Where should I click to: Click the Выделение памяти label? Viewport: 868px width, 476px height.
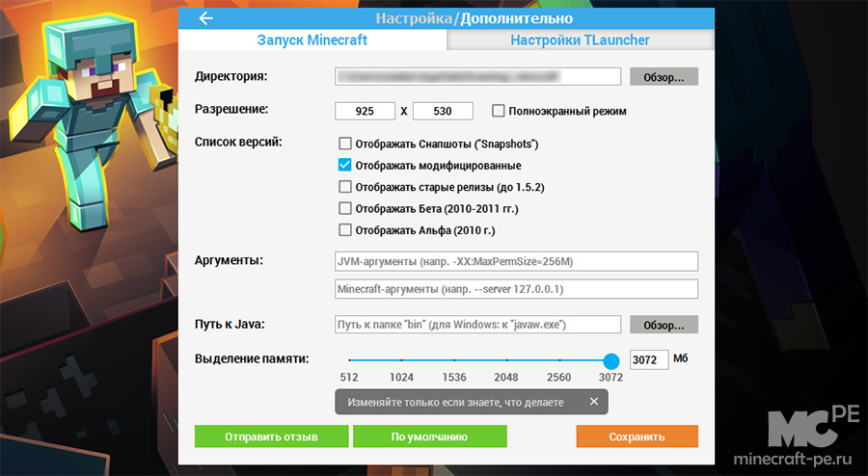[x=252, y=358]
